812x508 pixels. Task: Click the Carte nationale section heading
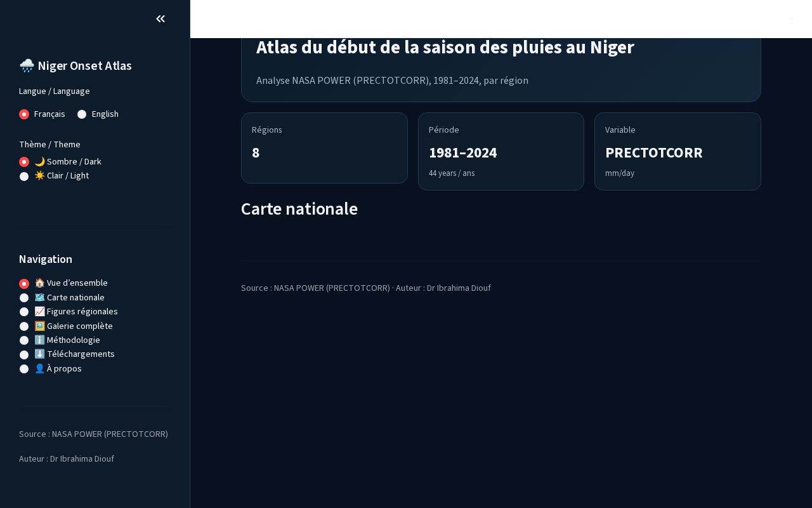pos(299,209)
